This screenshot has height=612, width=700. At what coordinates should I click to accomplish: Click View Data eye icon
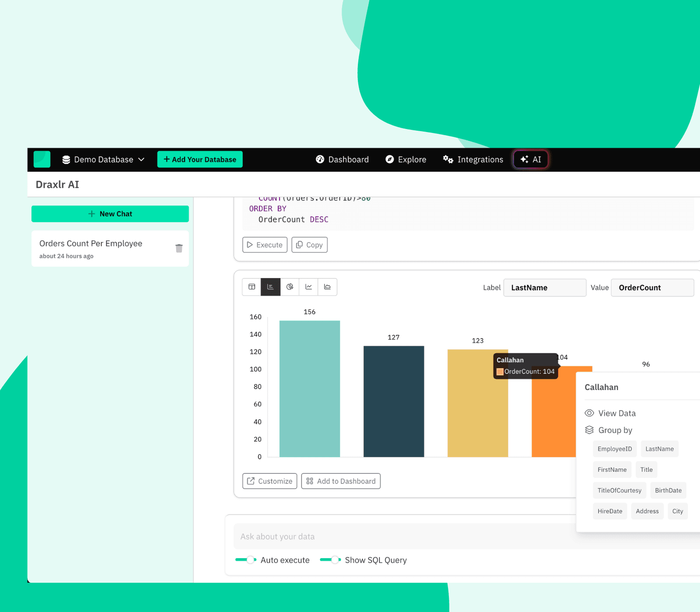point(589,413)
